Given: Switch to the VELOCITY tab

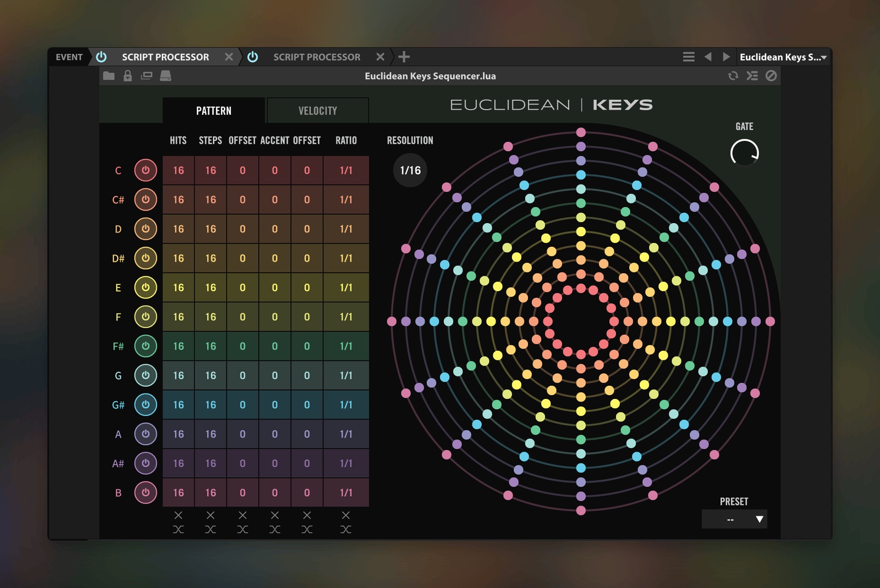Looking at the screenshot, I should 318,110.
